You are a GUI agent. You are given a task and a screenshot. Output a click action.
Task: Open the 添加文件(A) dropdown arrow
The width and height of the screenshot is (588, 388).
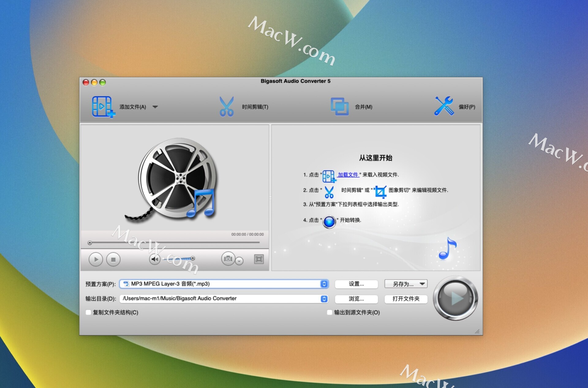155,107
